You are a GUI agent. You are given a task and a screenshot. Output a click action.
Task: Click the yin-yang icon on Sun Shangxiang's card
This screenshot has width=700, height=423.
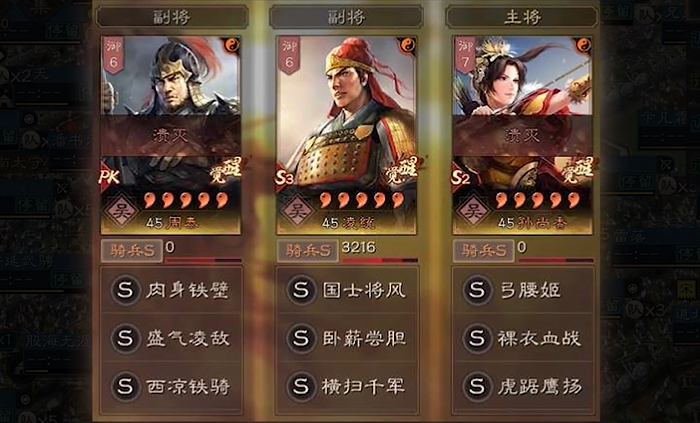coord(583,45)
